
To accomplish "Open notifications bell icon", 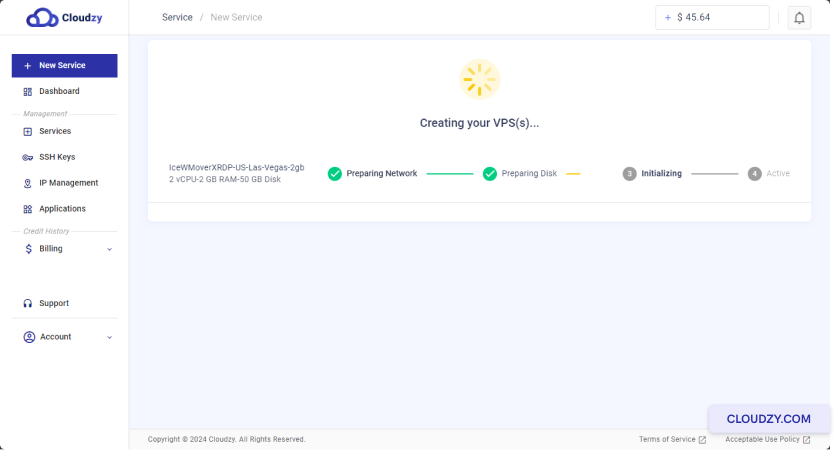I will 799,18.
